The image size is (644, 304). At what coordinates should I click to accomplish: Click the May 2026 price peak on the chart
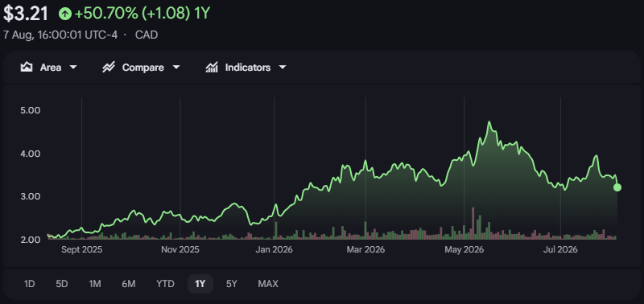coord(489,122)
